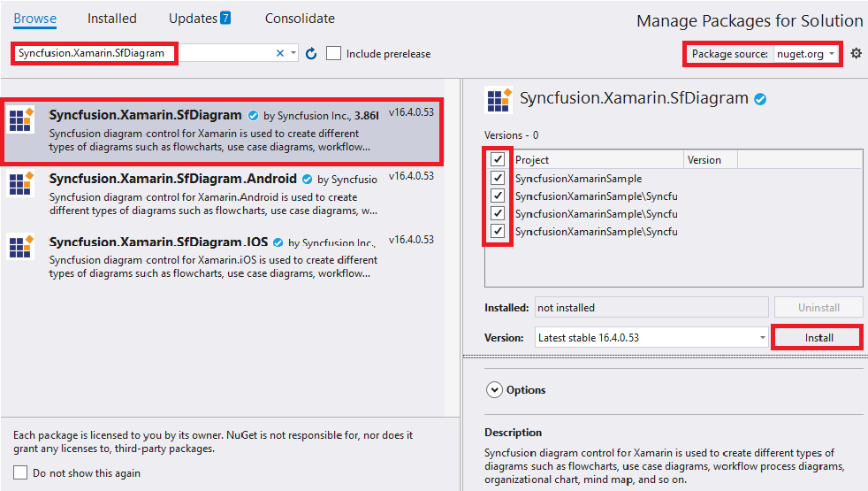This screenshot has width=868, height=491.
Task: Switch to the Consolidate tab
Action: (300, 19)
